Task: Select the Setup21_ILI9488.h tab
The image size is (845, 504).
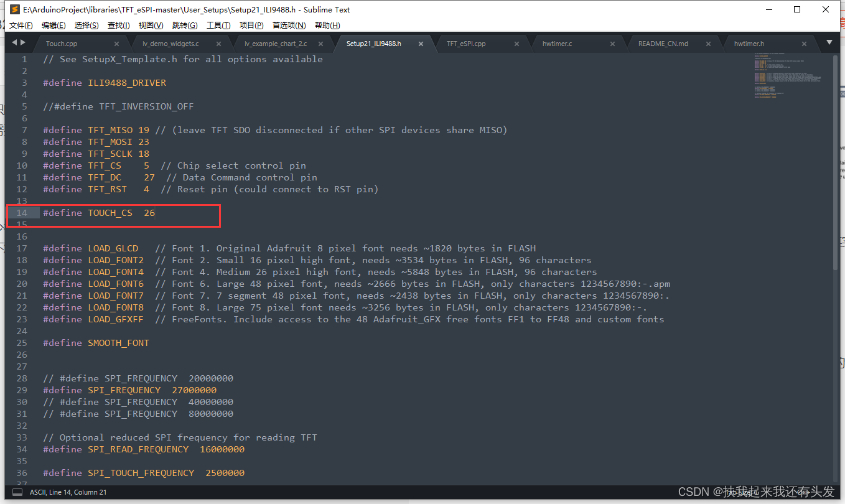Action: (373, 44)
